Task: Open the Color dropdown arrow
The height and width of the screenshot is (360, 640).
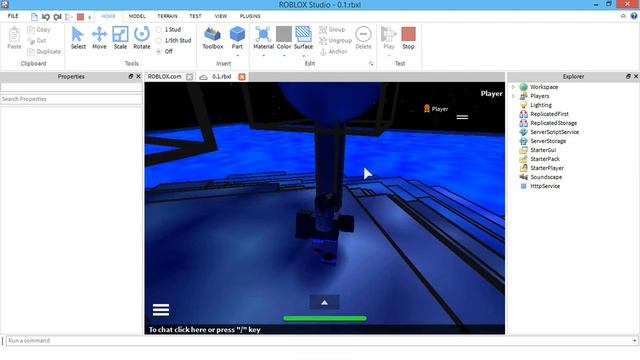Action: [x=284, y=55]
